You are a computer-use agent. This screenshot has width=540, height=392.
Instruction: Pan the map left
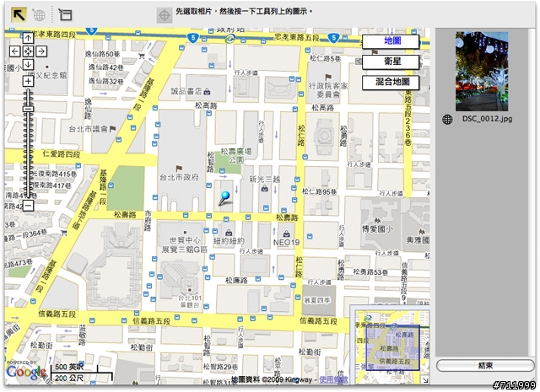point(14,51)
